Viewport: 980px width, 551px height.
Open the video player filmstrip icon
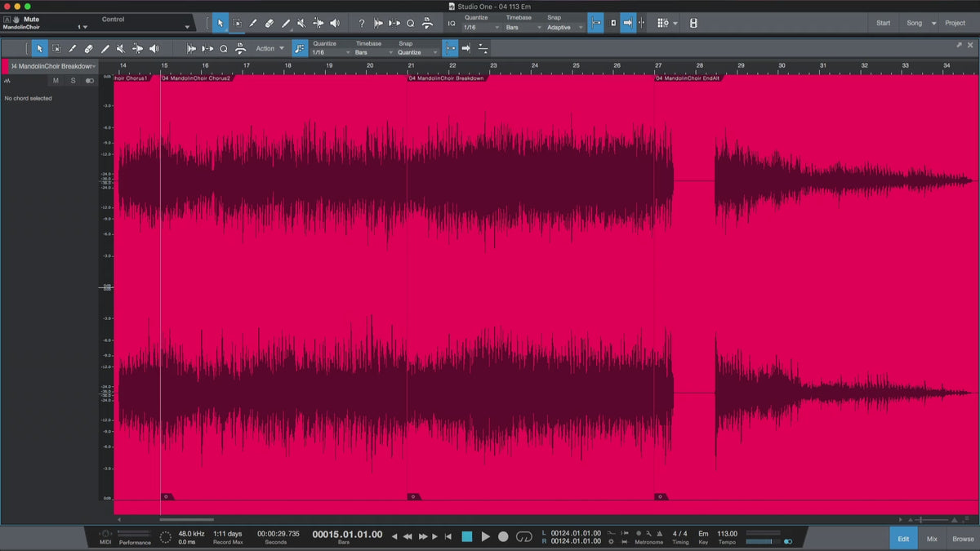693,24
